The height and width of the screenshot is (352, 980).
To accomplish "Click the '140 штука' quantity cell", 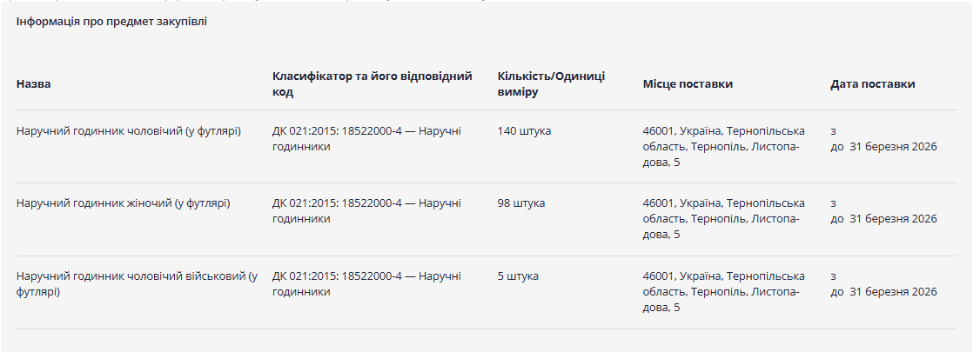I will click(x=524, y=131).
